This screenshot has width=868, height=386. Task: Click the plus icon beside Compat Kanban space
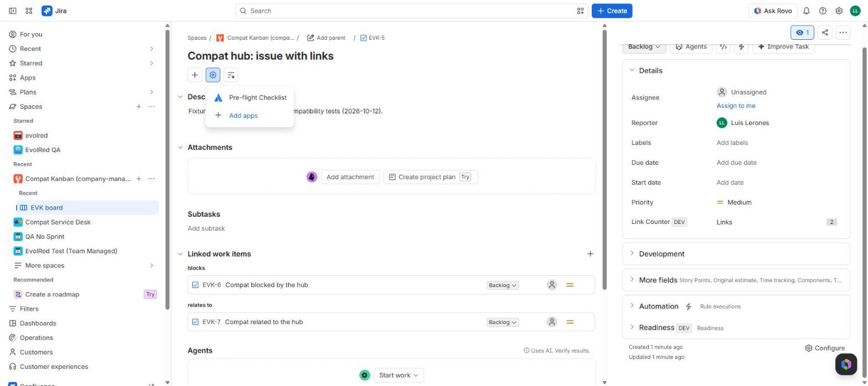coord(138,179)
